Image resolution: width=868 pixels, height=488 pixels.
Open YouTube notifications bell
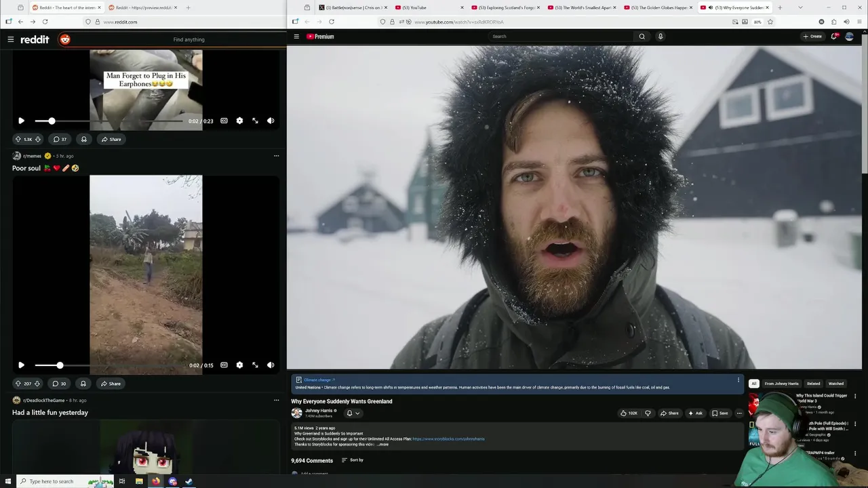[x=834, y=37]
